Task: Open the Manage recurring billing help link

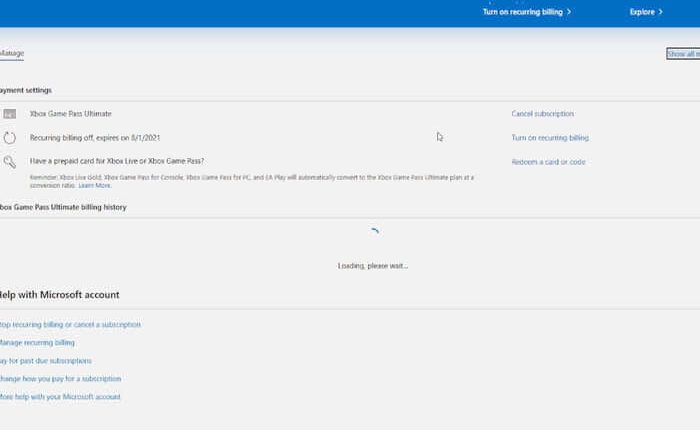Action: click(x=37, y=343)
